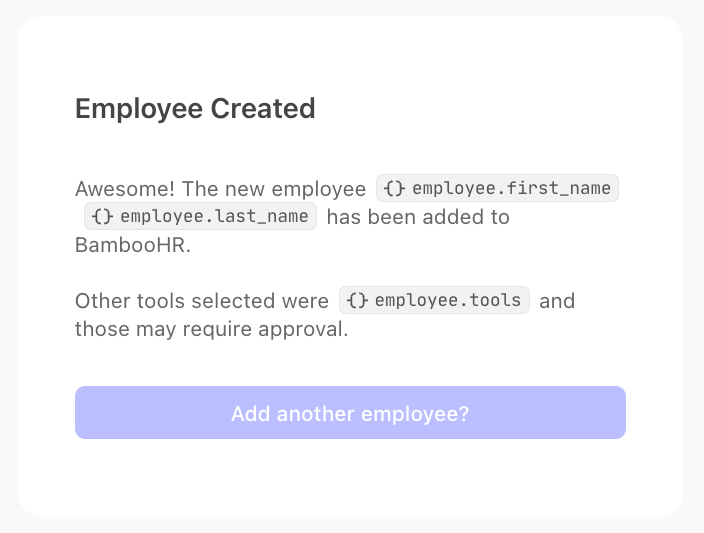Click the braces icon beside employee.first_name
This screenshot has height=533, width=704.
tap(395, 188)
